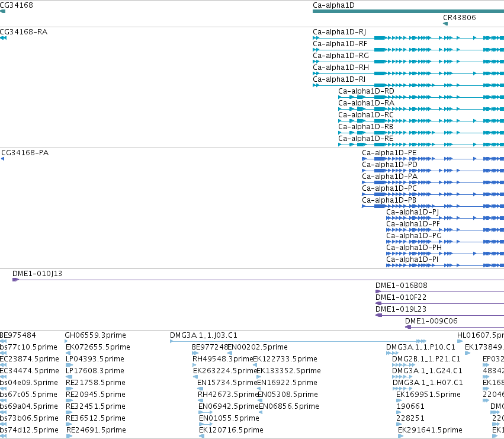This screenshot has height=439, width=504.
Task: Select transcript Ca-alpha1D-RA
Action: 421,109
